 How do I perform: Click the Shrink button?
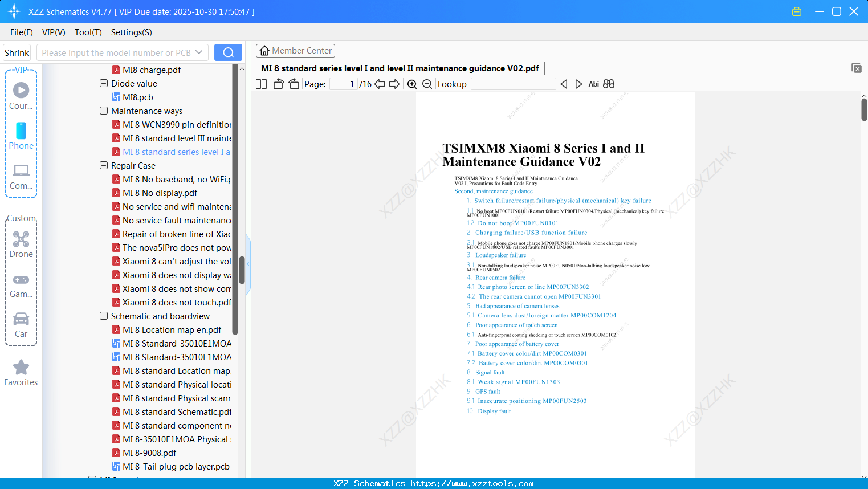pos(17,52)
